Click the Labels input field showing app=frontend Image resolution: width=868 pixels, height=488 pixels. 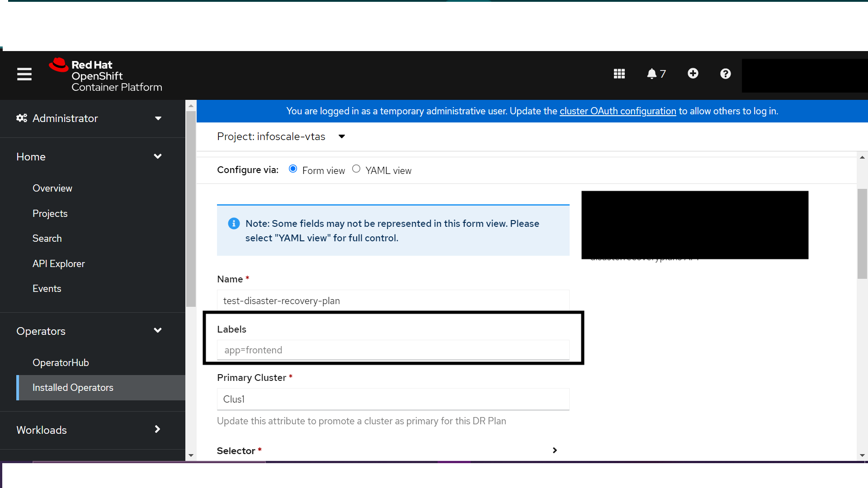[x=393, y=350]
